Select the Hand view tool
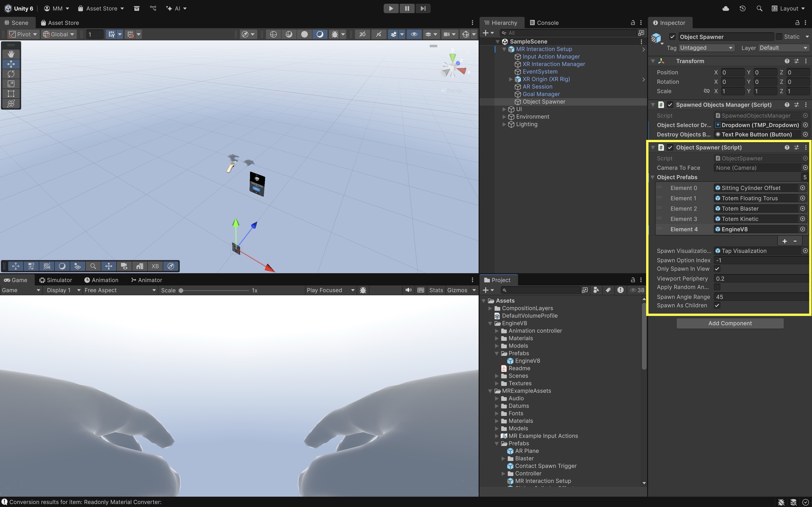The image size is (812, 507). coord(11,54)
